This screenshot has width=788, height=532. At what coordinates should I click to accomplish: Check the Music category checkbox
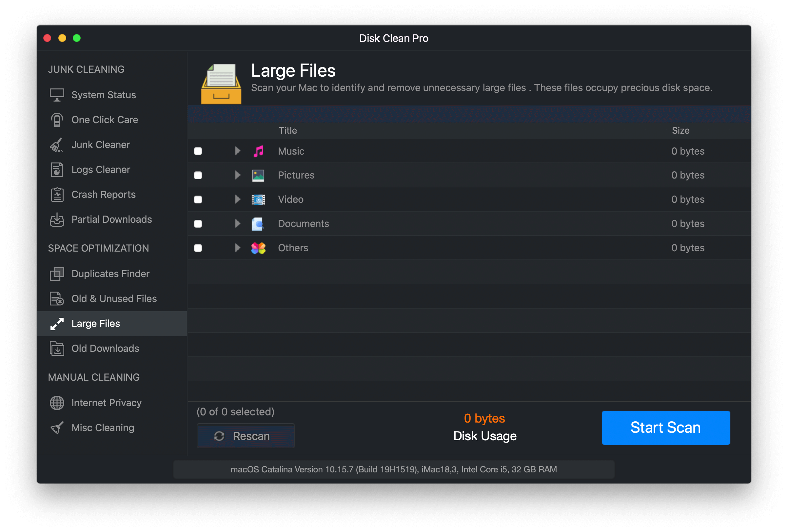click(x=198, y=151)
